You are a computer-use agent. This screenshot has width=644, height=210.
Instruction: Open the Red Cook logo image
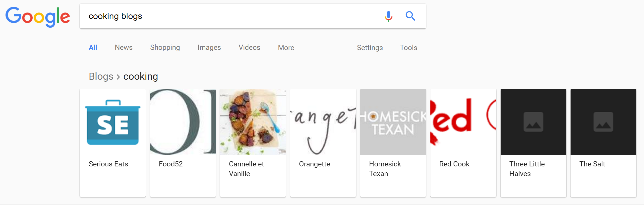463,122
